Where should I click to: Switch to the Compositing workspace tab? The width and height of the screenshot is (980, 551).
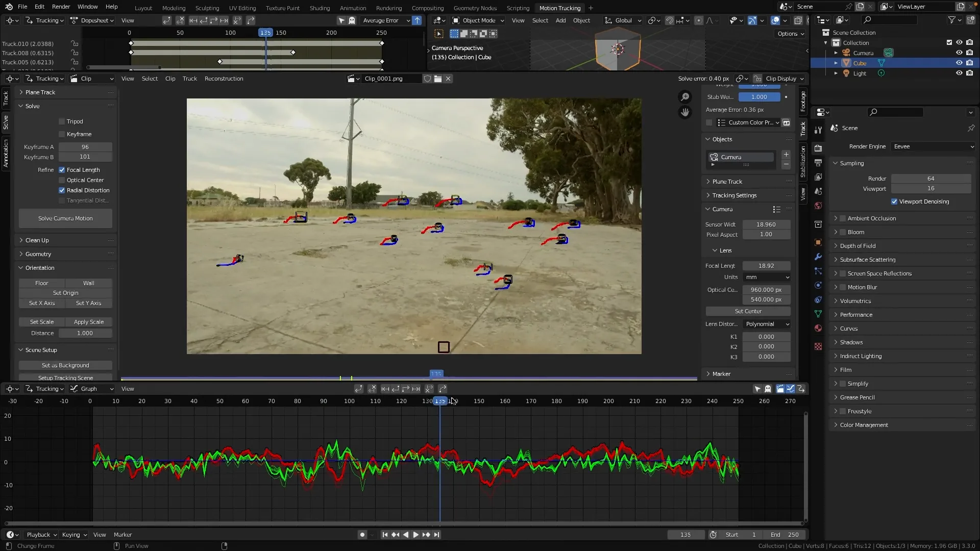(428, 8)
